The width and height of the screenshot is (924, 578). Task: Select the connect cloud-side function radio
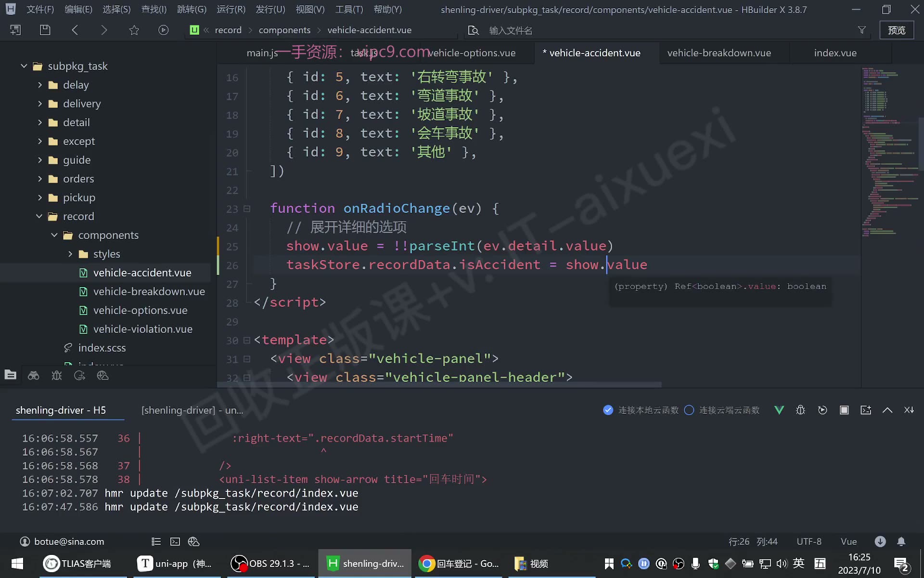[x=689, y=410]
